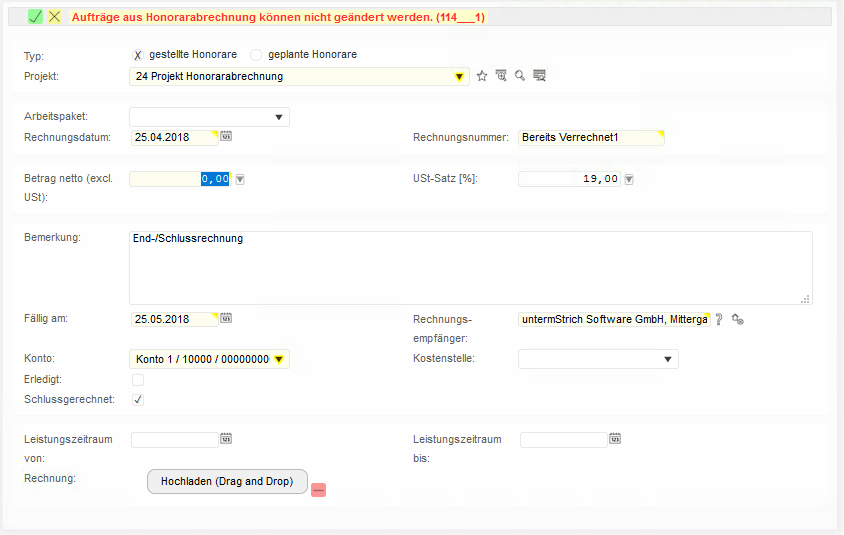Select the gestellte Honorare radio option
The image size is (844, 535).
click(x=138, y=55)
